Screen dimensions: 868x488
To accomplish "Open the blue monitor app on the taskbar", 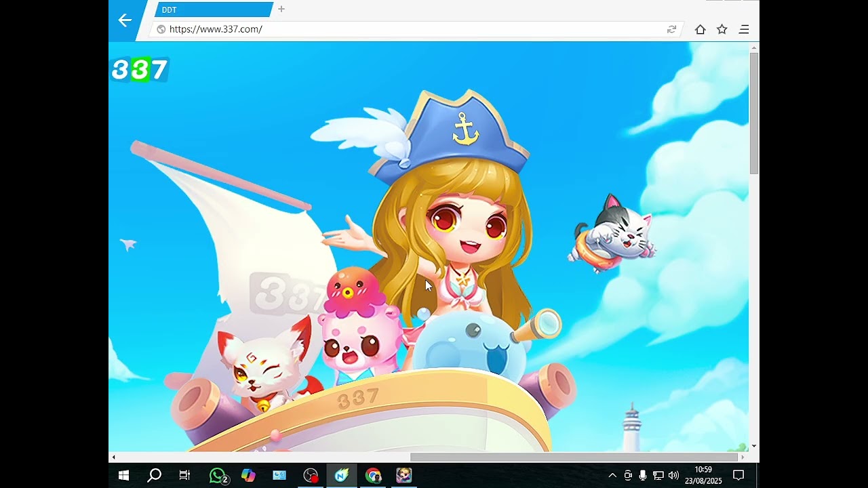I will [x=279, y=476].
